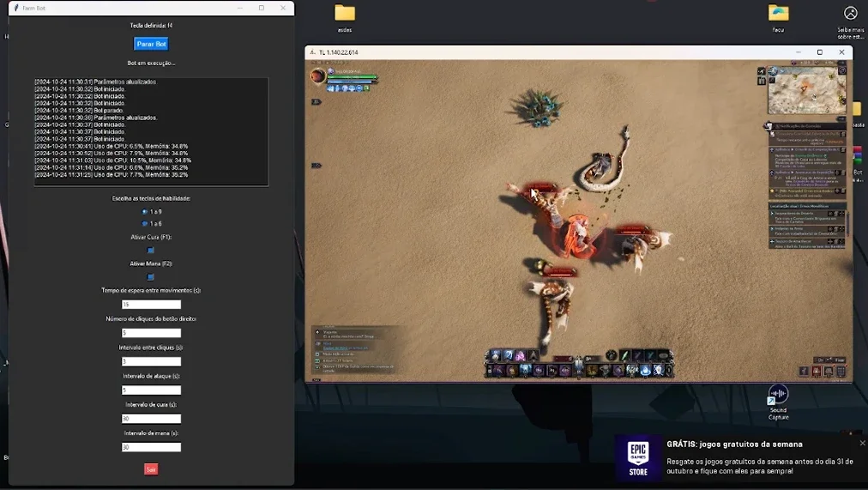Click the Fixar toggle above the game menu icons
Image resolution: width=868 pixels, height=490 pixels.
point(839,360)
